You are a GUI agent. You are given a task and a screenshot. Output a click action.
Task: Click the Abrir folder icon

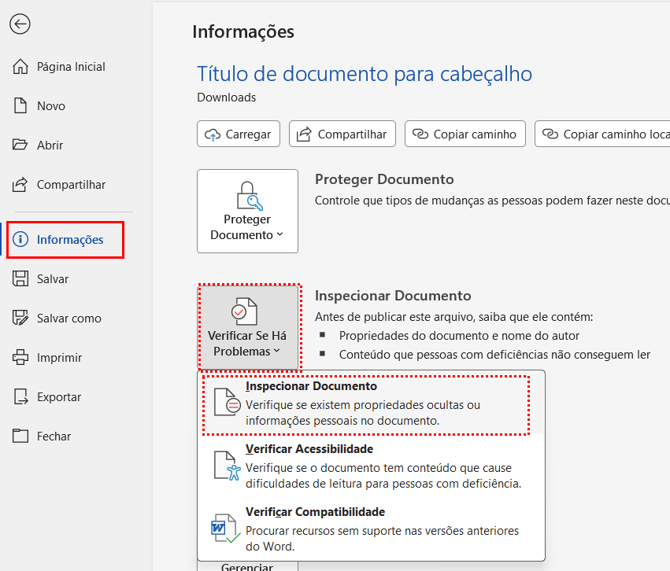coord(20,145)
